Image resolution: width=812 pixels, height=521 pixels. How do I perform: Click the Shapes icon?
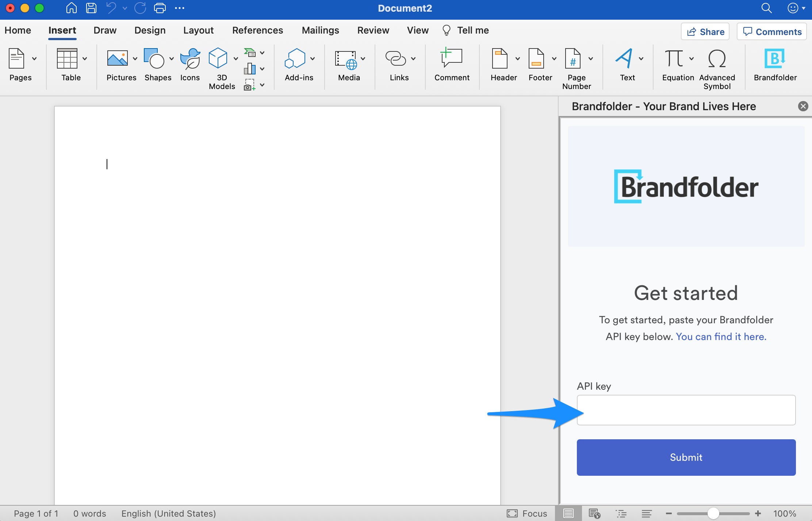(x=154, y=58)
